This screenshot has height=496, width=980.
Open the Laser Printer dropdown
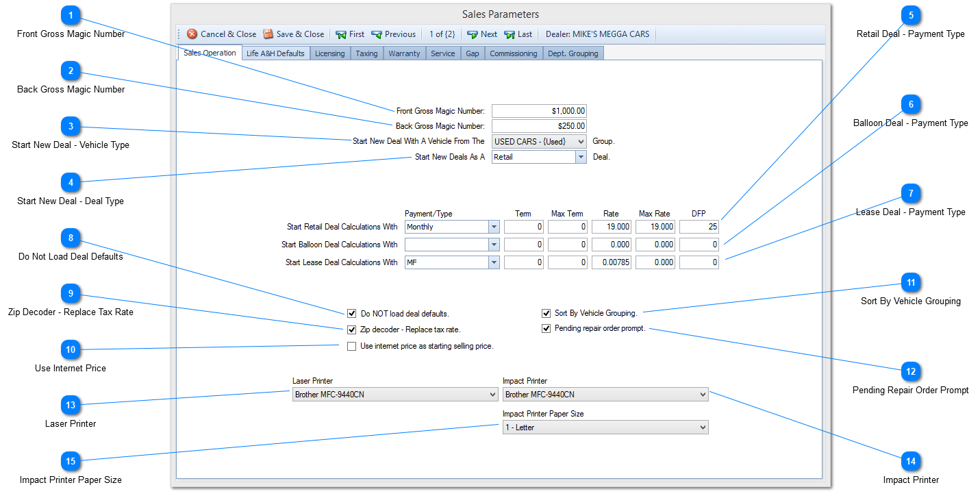(x=395, y=395)
